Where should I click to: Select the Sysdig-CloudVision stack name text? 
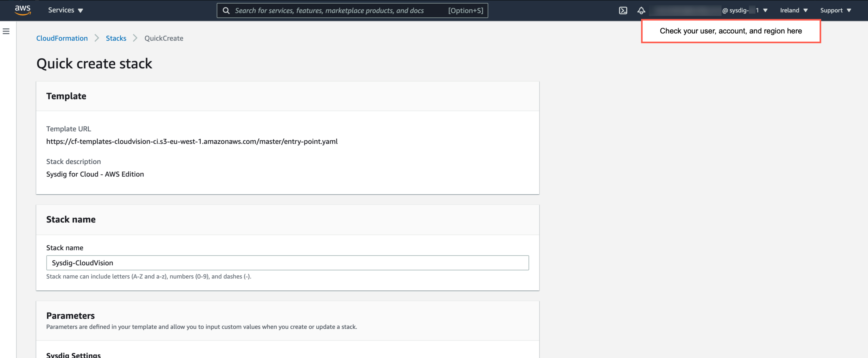(82, 263)
